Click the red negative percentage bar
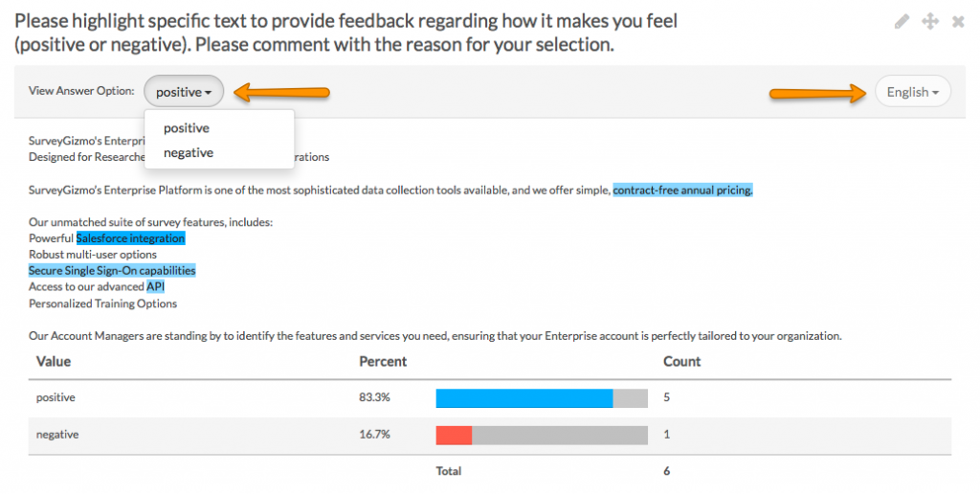 click(454, 435)
